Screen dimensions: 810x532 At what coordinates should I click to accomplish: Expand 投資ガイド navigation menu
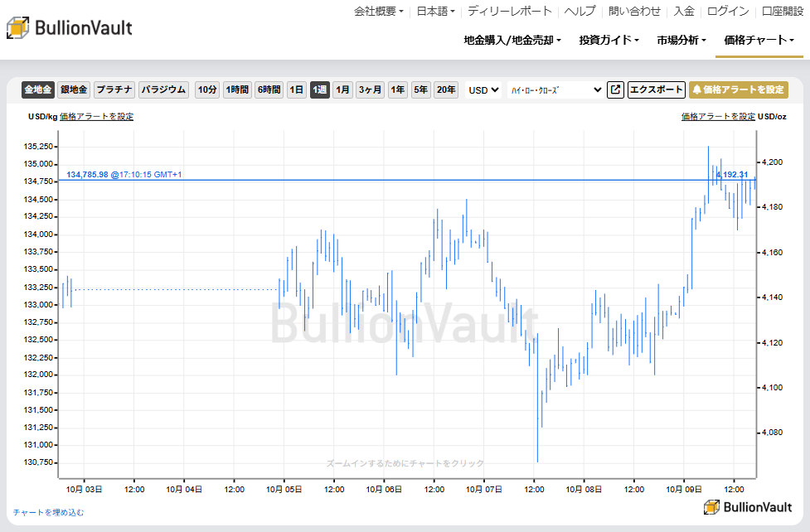click(x=609, y=40)
